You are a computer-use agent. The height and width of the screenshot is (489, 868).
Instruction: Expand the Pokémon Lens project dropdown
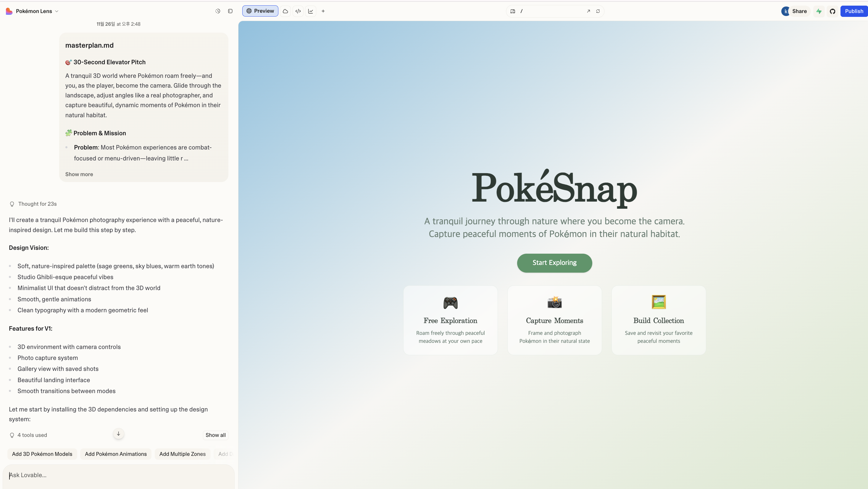[x=37, y=11]
